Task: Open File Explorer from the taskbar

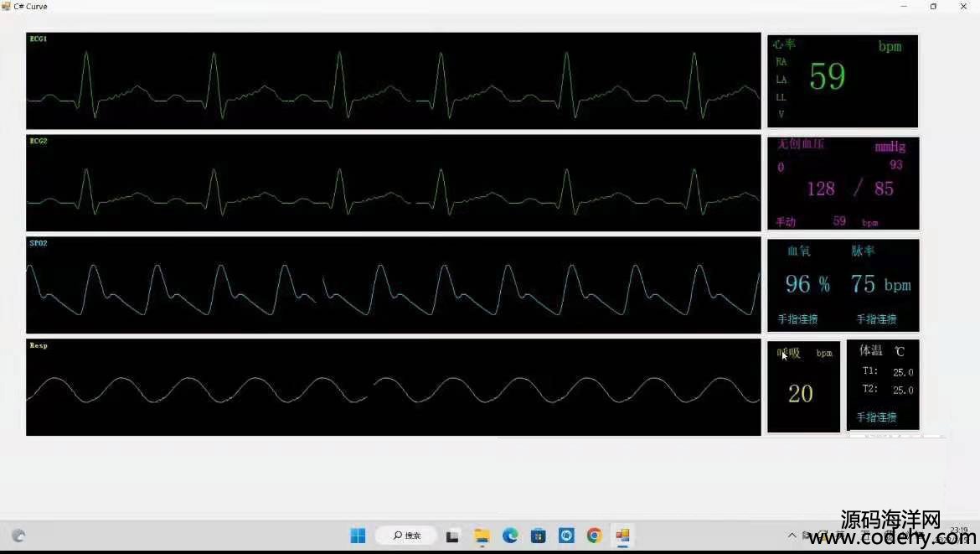Action: [x=482, y=536]
